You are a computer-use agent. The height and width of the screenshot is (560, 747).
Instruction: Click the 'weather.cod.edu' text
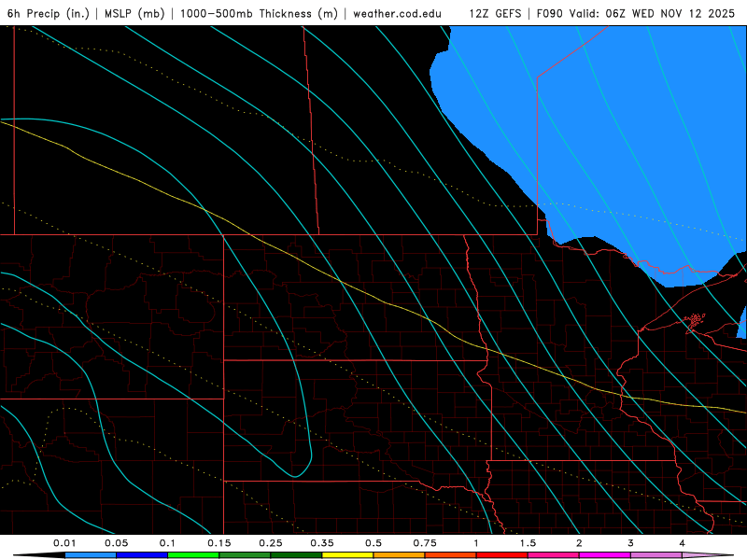(x=398, y=13)
